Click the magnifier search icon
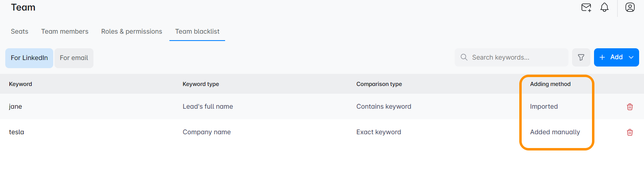The width and height of the screenshot is (644, 174). (464, 57)
